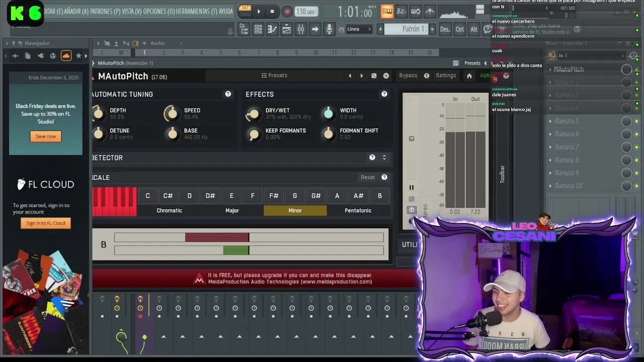Open the AYUDA menu
Viewport: 644px width, 362px height.
pos(226,11)
